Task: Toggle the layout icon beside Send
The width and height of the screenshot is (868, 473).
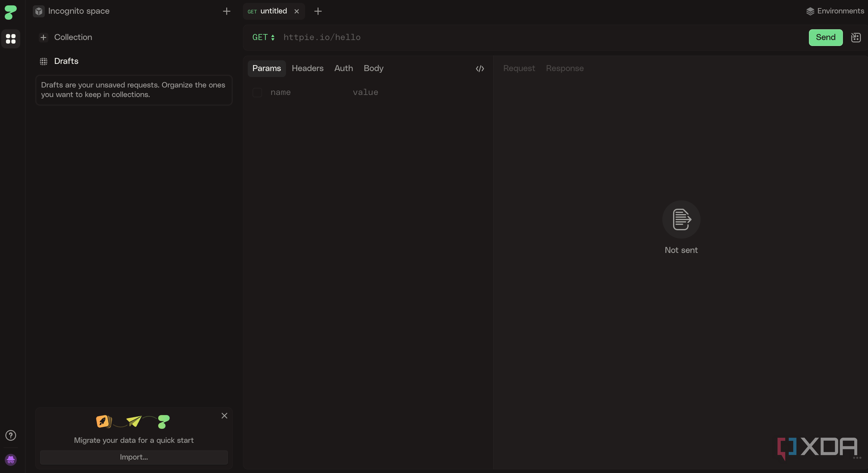Action: [856, 37]
